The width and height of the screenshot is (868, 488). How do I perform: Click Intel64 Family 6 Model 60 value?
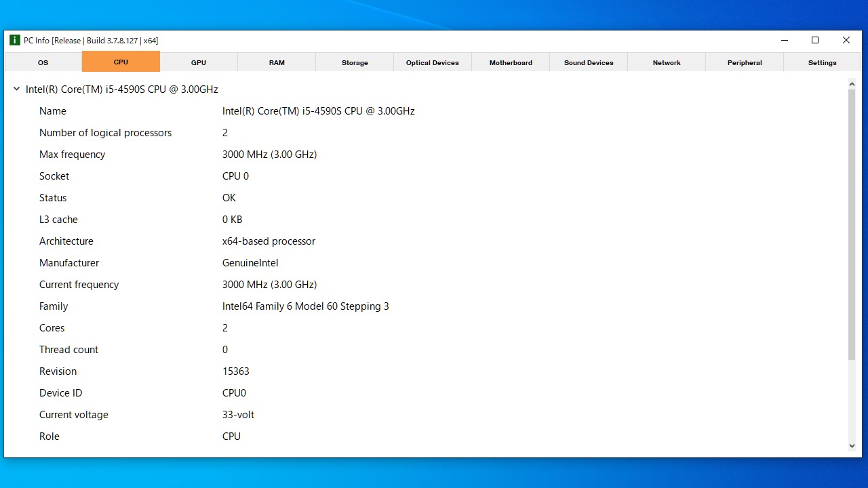[x=306, y=306]
